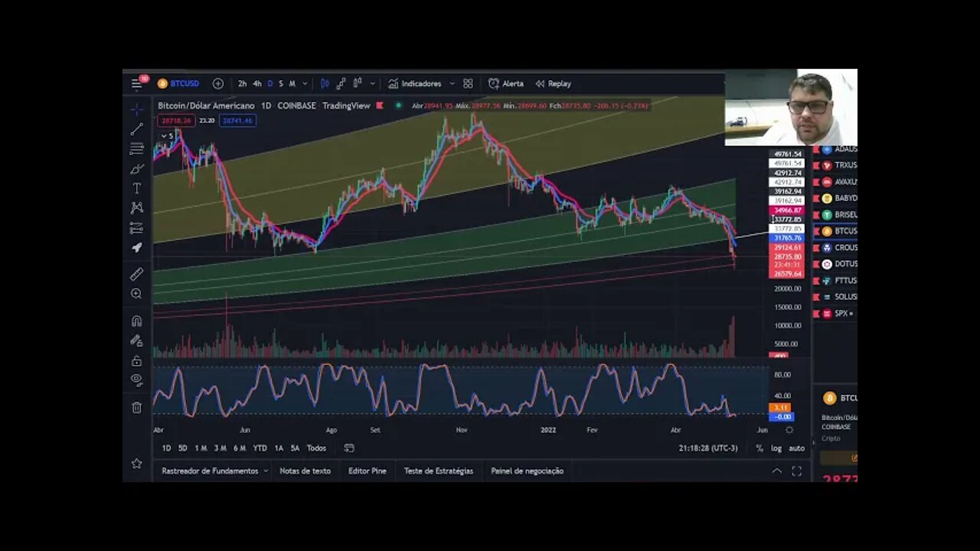This screenshot has height=551, width=980.
Task: Open favorites star toolbar icon
Action: tap(136, 463)
